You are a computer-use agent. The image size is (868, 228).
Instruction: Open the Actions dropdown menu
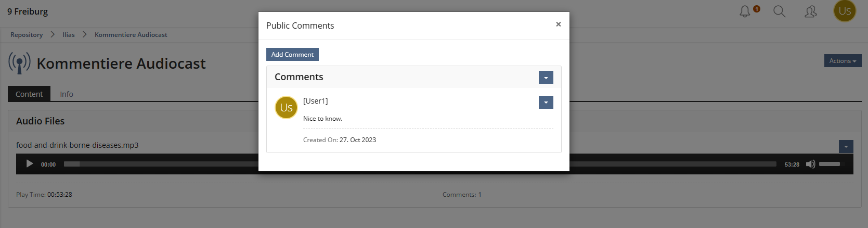tap(843, 61)
